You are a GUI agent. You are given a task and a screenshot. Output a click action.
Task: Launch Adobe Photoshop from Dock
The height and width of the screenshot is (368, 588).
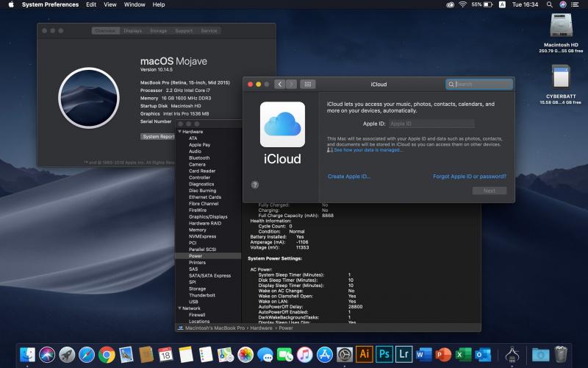384,355
